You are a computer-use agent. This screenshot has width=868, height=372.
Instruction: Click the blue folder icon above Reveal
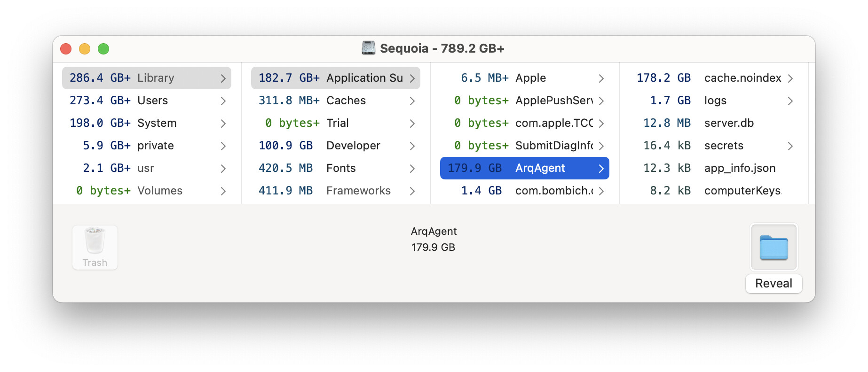[x=773, y=247]
